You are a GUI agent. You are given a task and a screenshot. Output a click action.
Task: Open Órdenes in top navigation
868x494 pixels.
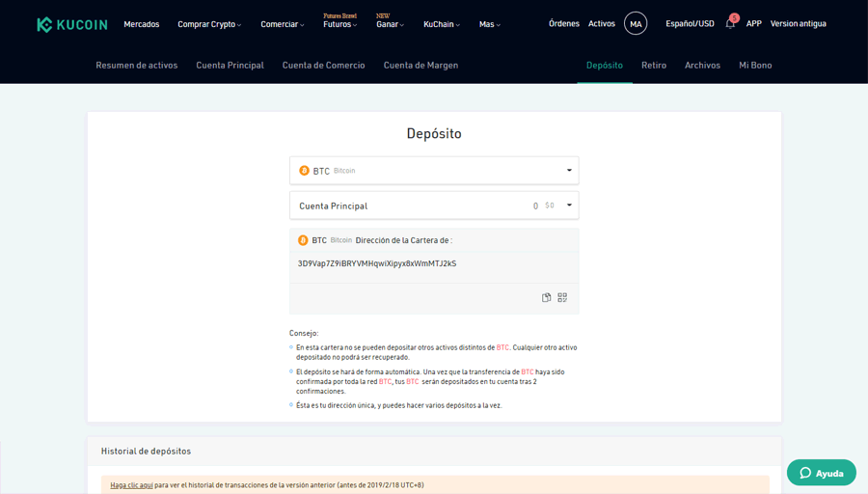point(564,24)
